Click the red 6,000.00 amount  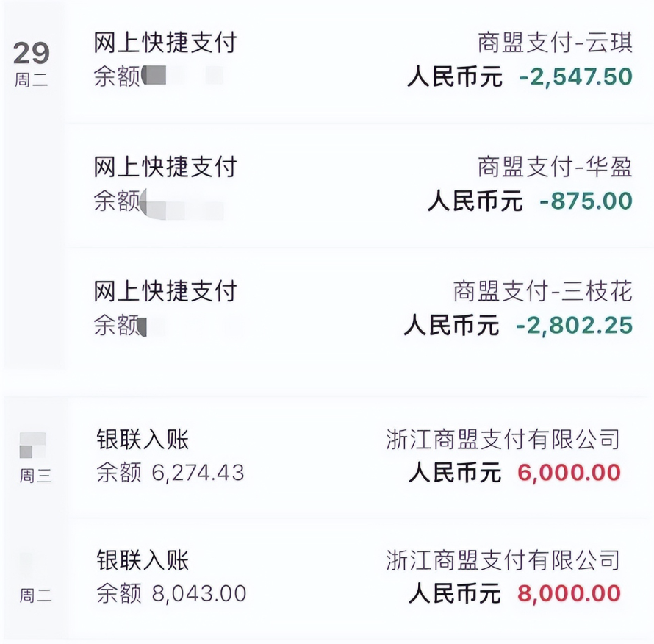569,473
